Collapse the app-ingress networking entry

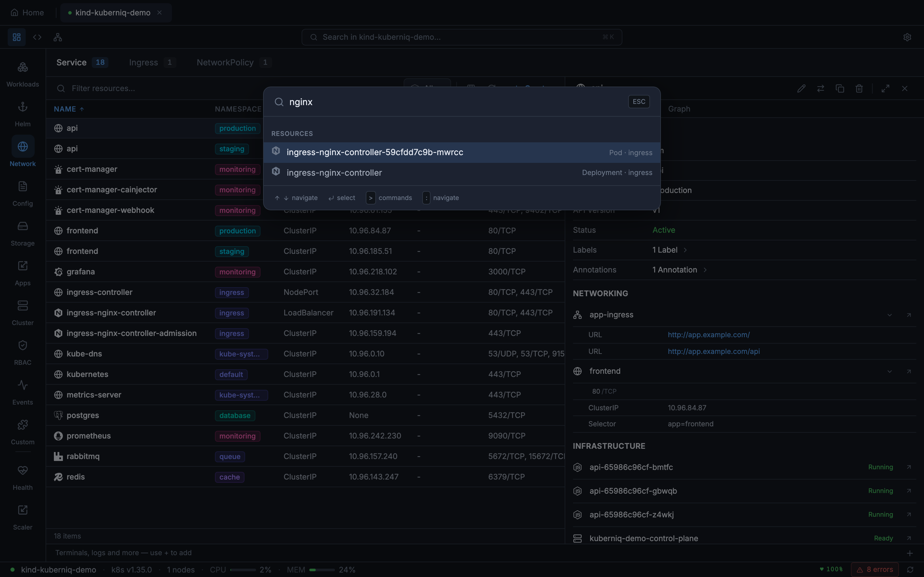tap(889, 314)
